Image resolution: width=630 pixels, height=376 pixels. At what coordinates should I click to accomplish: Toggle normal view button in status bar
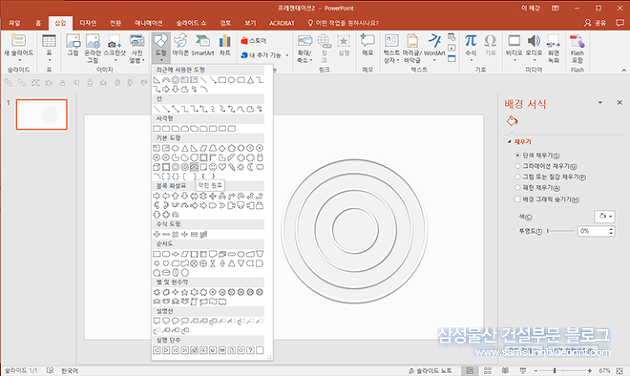click(469, 370)
